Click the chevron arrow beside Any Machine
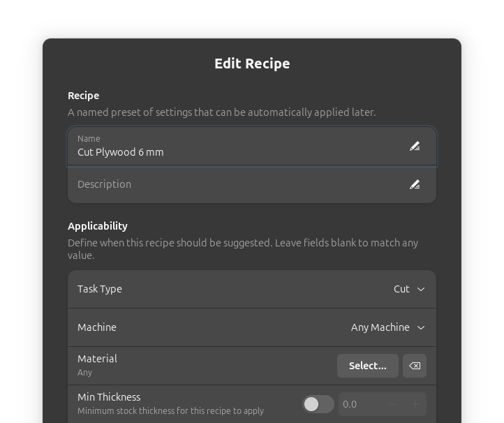 click(x=421, y=327)
